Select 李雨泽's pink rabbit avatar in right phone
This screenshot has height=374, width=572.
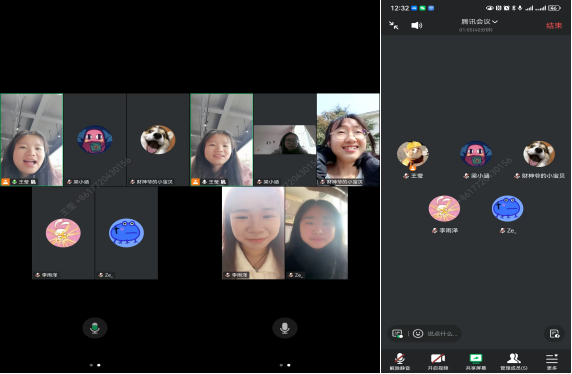444,208
